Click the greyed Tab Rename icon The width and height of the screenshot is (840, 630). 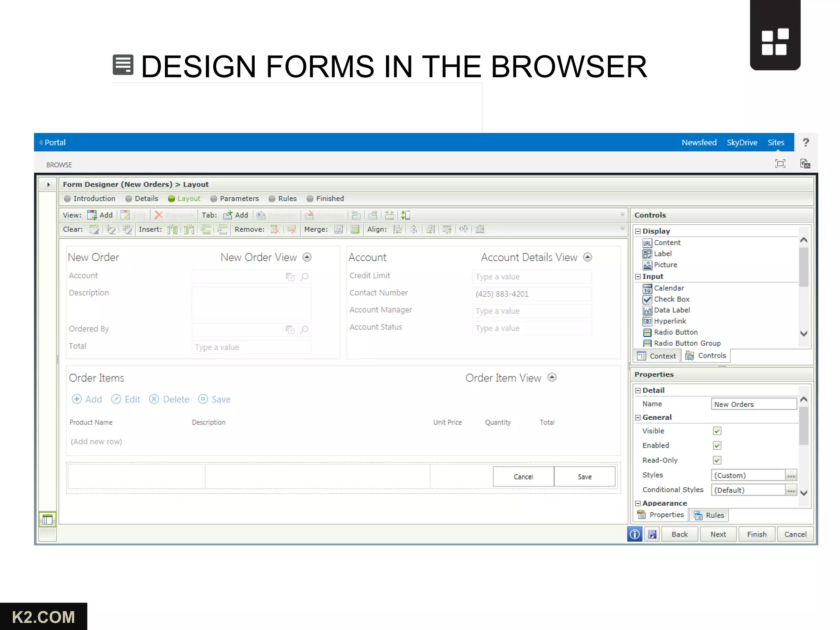click(x=261, y=215)
